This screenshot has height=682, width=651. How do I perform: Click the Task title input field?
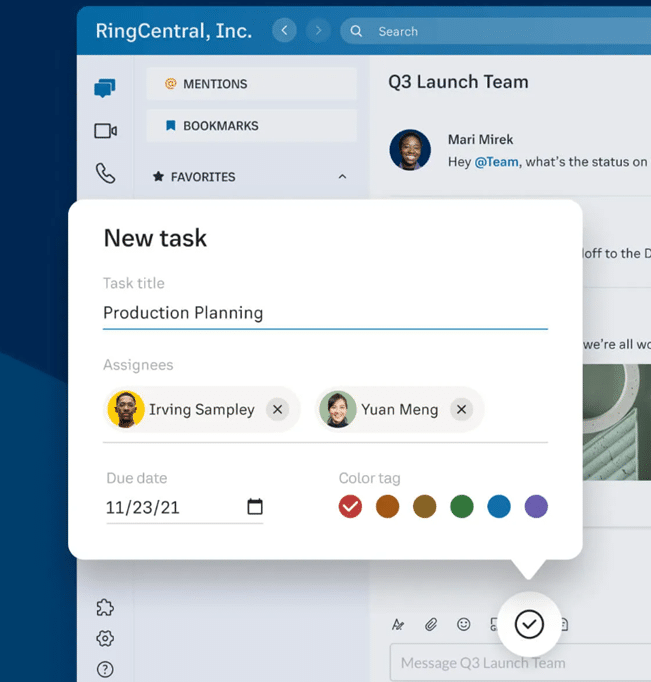click(325, 313)
